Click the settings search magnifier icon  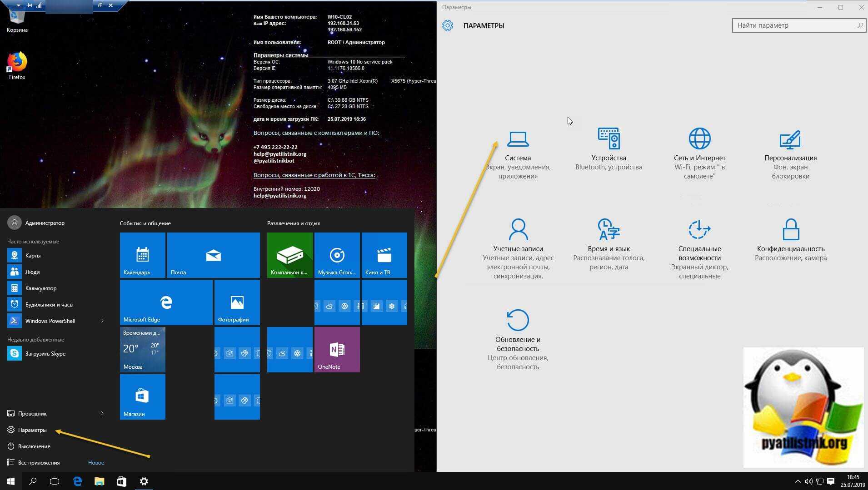point(860,25)
